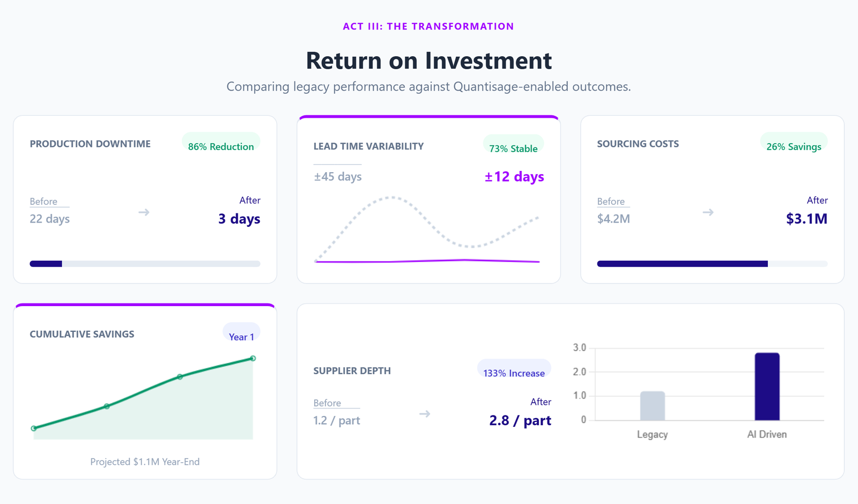The image size is (858, 504).
Task: Click the arrow in Production Downtime card
Action: click(144, 212)
